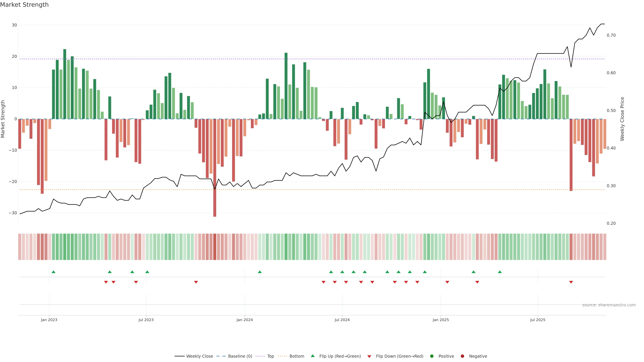Click the source: sharemaestro.com text
Viewport: 644px width, 362px height.
(x=609, y=305)
